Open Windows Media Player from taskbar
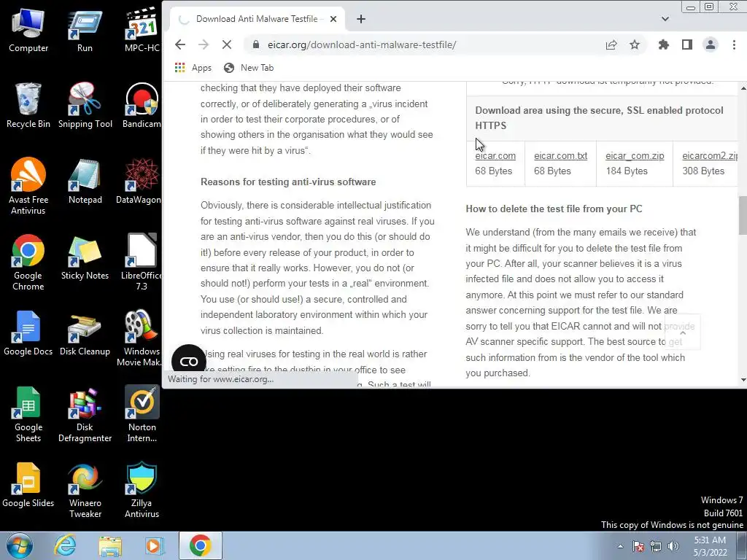 coord(154,545)
